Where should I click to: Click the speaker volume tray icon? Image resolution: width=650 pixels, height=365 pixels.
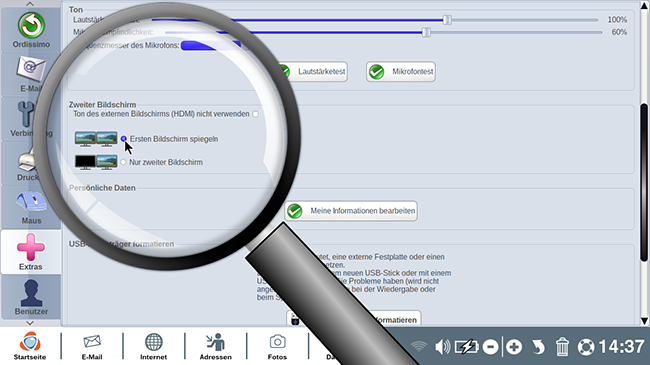(443, 347)
